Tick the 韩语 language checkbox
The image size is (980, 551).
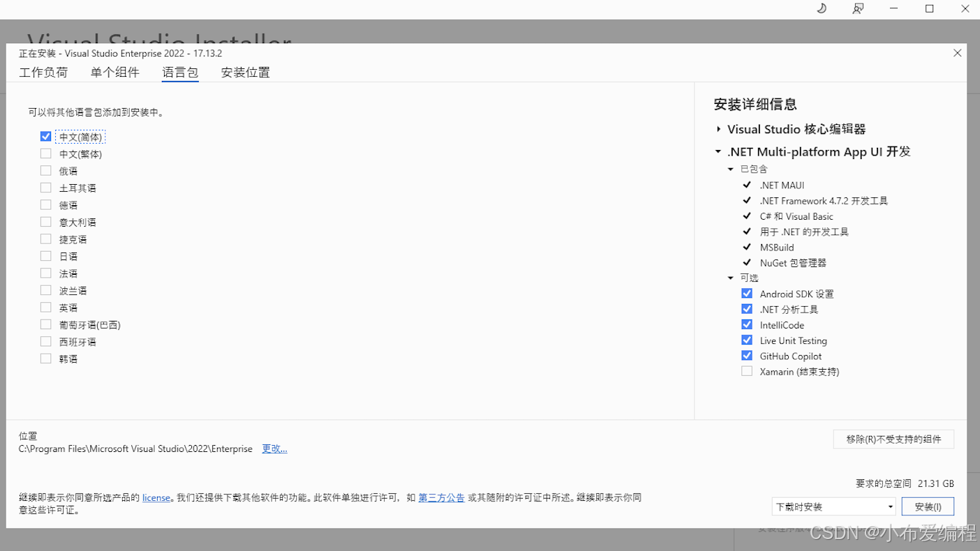[46, 358]
